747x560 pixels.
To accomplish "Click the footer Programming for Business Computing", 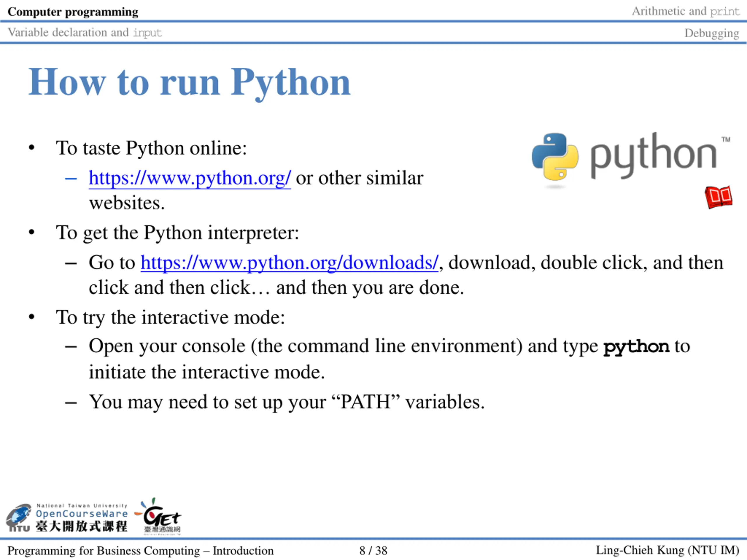I will click(x=140, y=551).
